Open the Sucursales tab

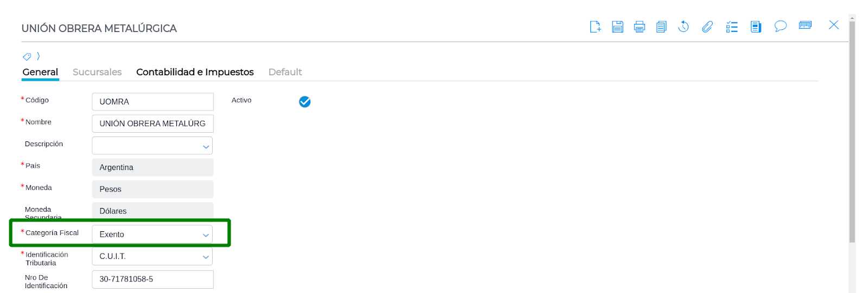pyautogui.click(x=97, y=72)
